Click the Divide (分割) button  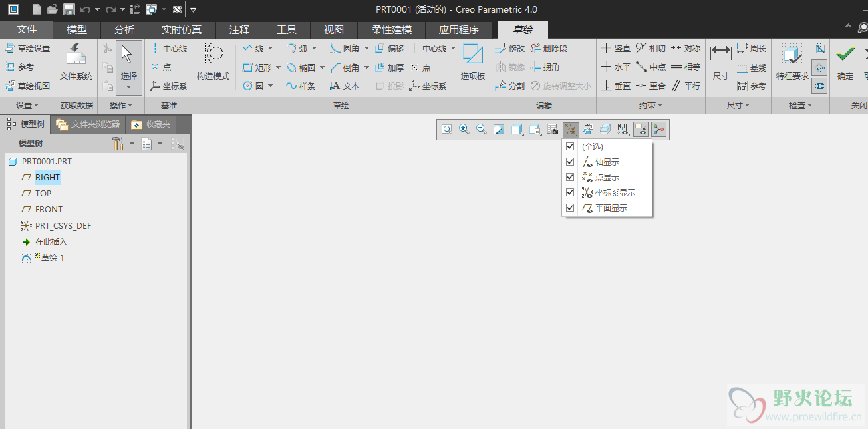(x=510, y=86)
